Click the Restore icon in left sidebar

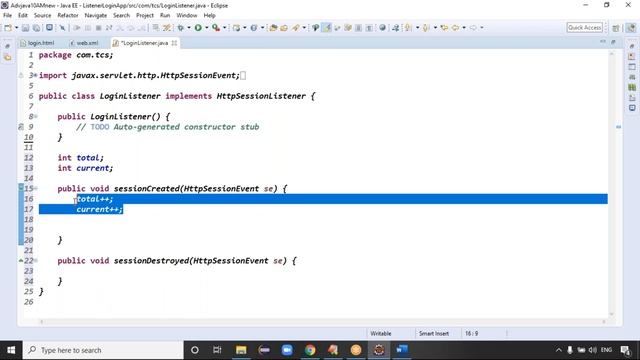click(x=7, y=46)
